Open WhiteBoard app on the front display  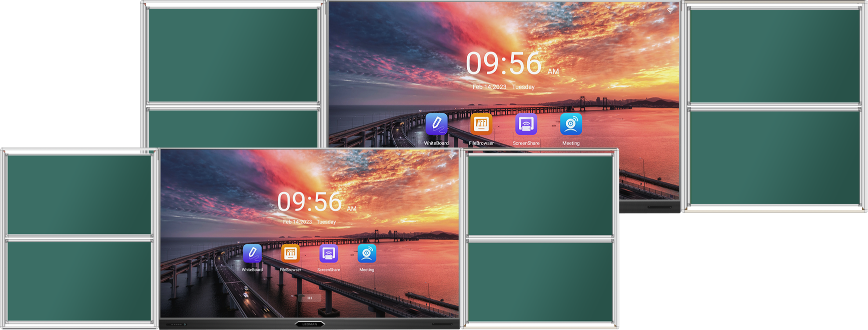[x=252, y=254]
